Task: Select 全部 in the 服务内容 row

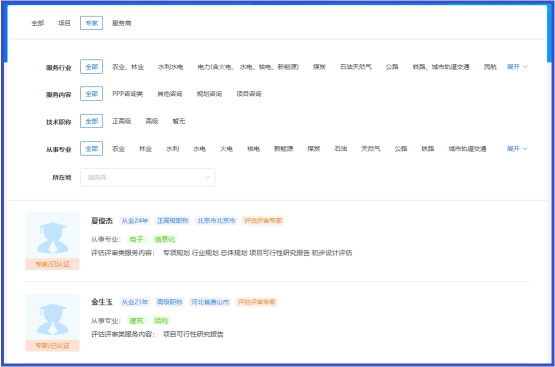Action: pyautogui.click(x=91, y=94)
